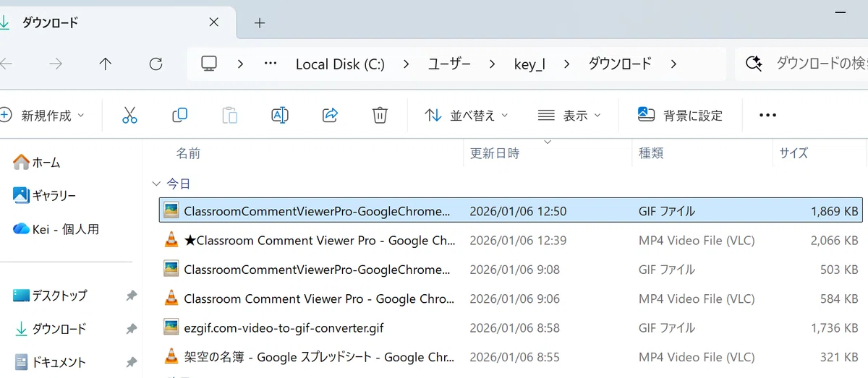868x378 pixels.
Task: Sort by 名前 column header
Action: 188,153
